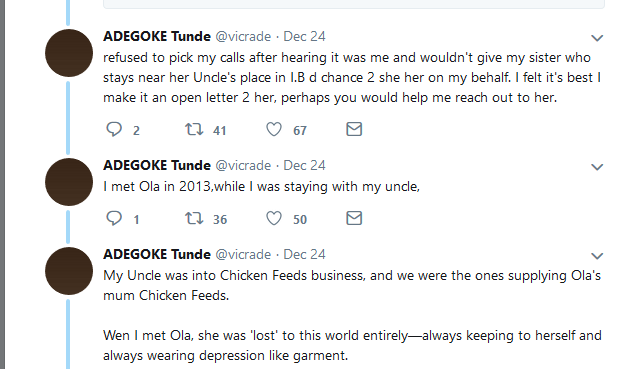Viewport: 643px width, 369px height.
Task: Expand options menu on 'I met Ola' tweet
Action: (597, 167)
